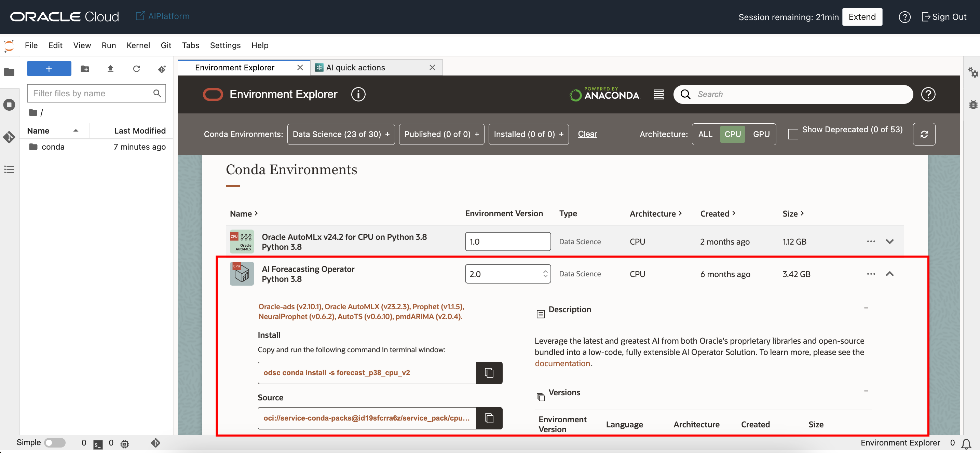
Task: Toggle the Simple mode switch
Action: [x=55, y=443]
